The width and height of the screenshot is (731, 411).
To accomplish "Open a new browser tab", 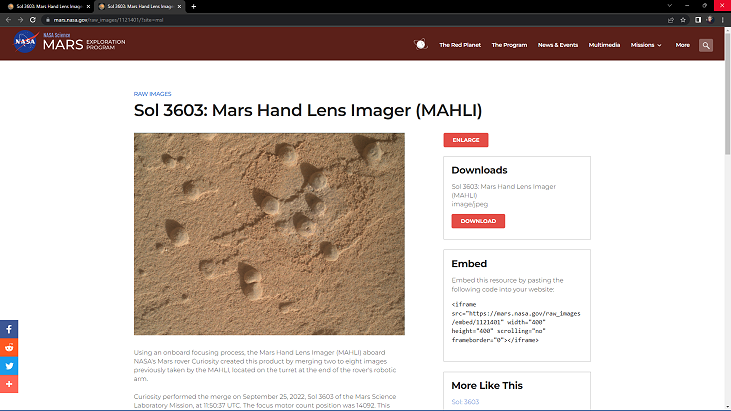I will (193, 7).
